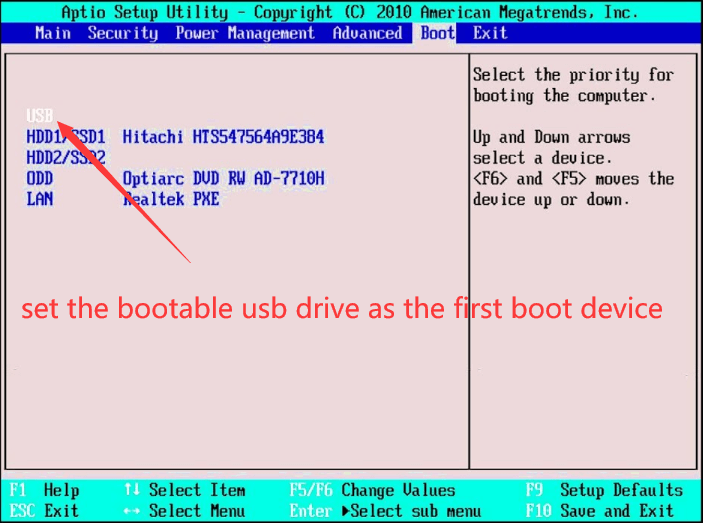Open the Exit menu tab
Screen dimensions: 703x523
pyautogui.click(x=490, y=33)
